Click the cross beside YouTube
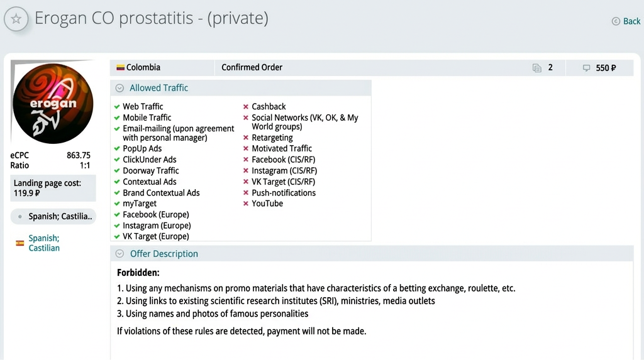 click(x=246, y=204)
